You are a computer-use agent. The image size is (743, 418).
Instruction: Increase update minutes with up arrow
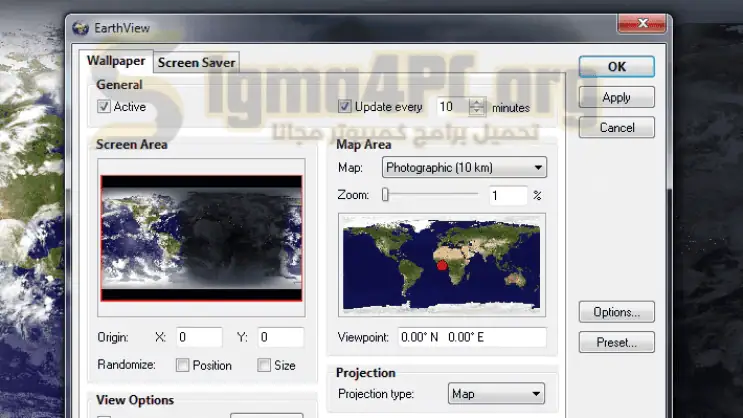(x=477, y=102)
